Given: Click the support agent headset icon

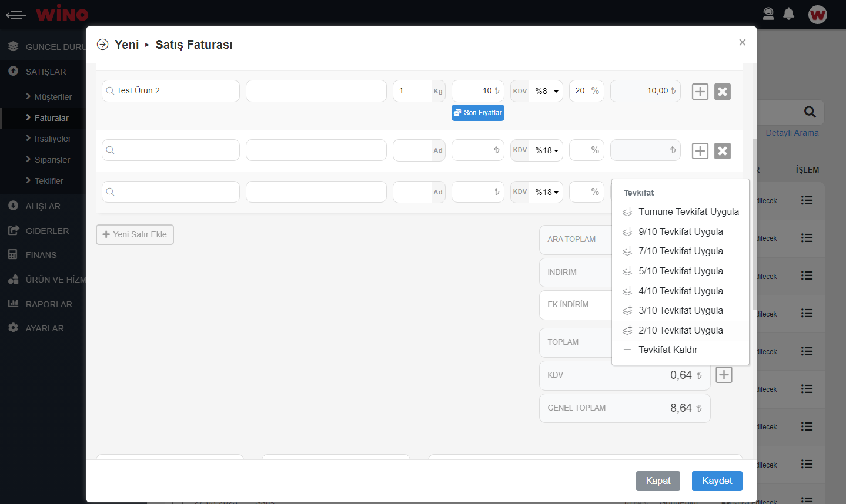Looking at the screenshot, I should 768,14.
